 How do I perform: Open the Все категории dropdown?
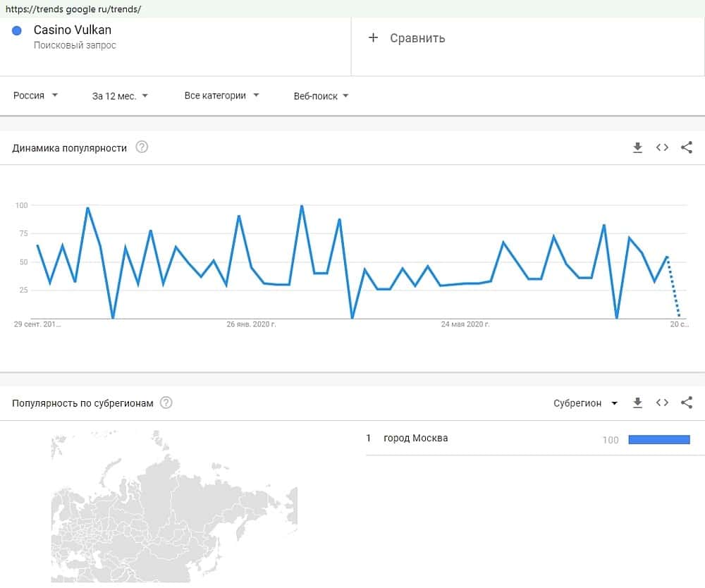point(221,95)
